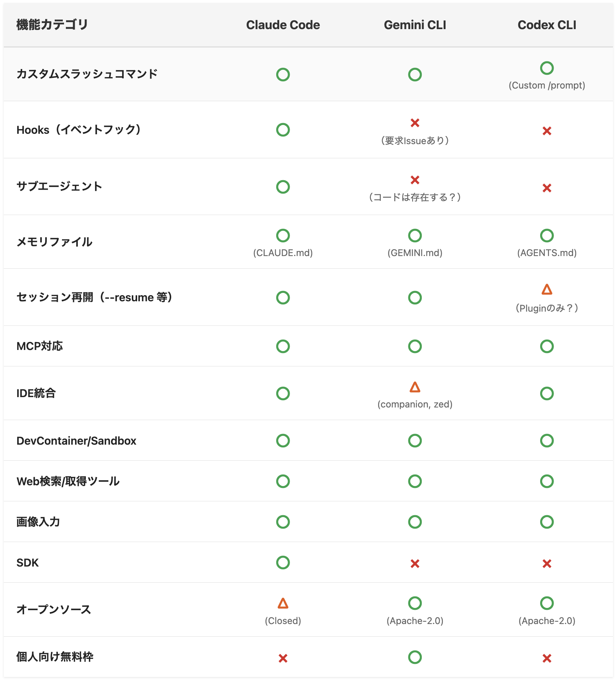Click the (CLAUDE.md) note text
The width and height of the screenshot is (616, 680).
coord(283,253)
